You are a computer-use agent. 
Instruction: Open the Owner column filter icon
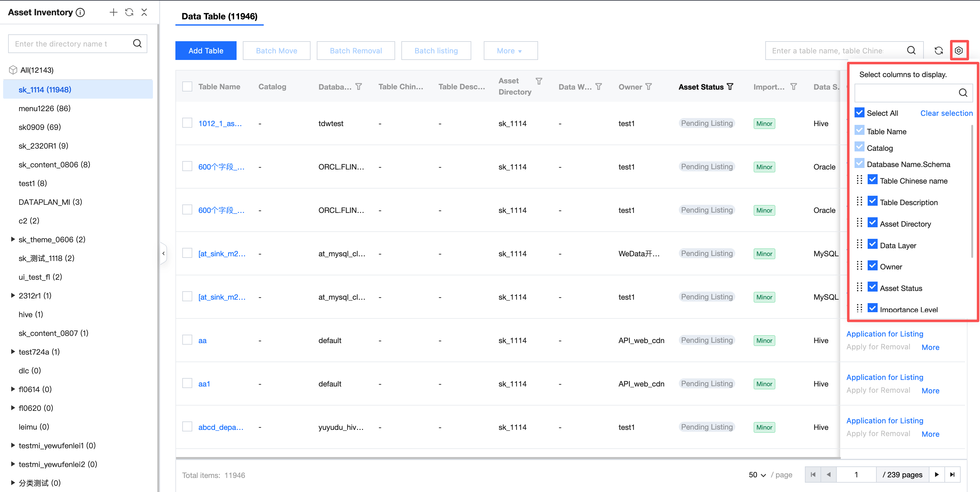tap(649, 87)
